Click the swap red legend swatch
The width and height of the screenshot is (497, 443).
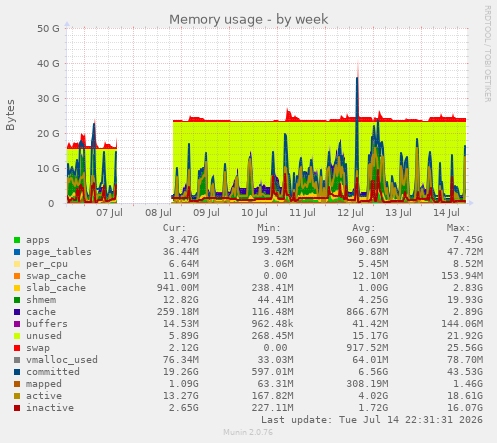pos(17,348)
